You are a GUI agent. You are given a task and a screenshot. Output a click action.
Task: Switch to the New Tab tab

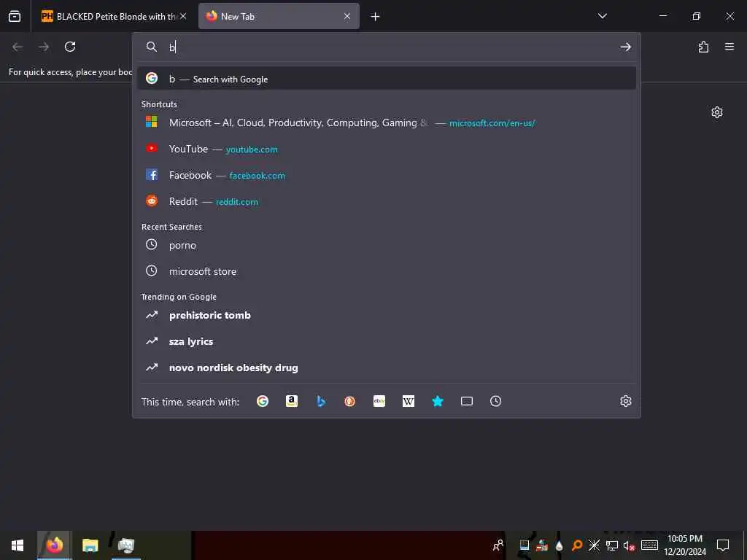(279, 16)
